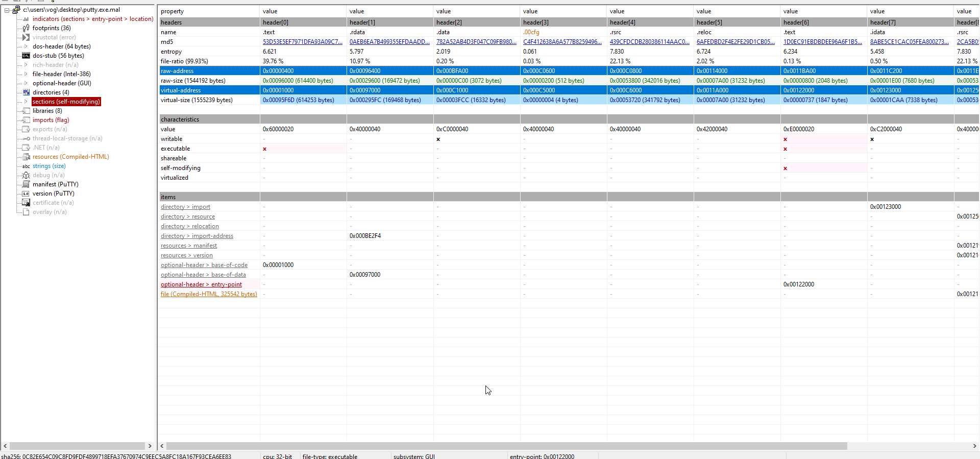980x459 pixels.
Task: Click the subsystem: GUI status bar entry
Action: click(x=414, y=456)
